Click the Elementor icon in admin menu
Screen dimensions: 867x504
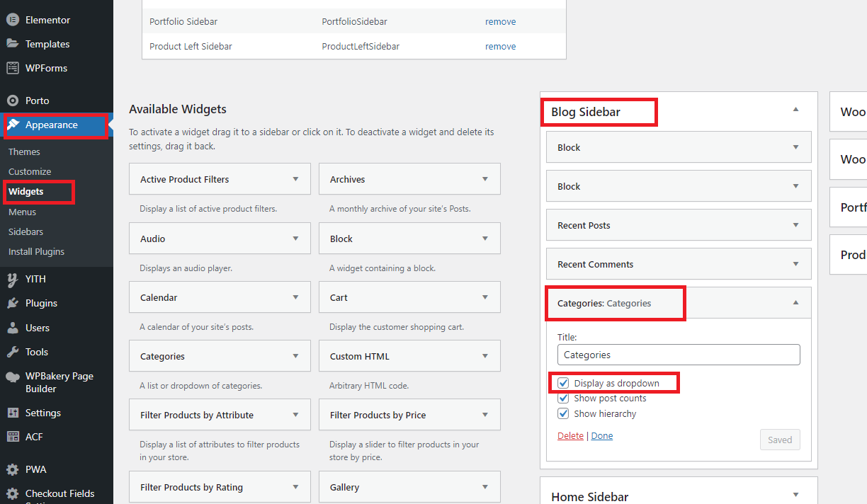(13, 20)
